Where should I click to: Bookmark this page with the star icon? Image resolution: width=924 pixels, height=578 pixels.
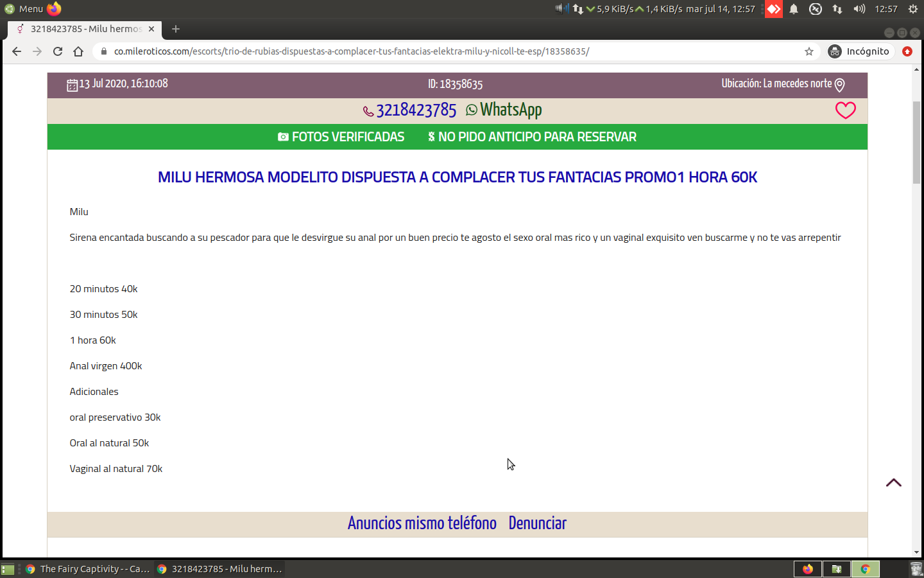coord(809,51)
